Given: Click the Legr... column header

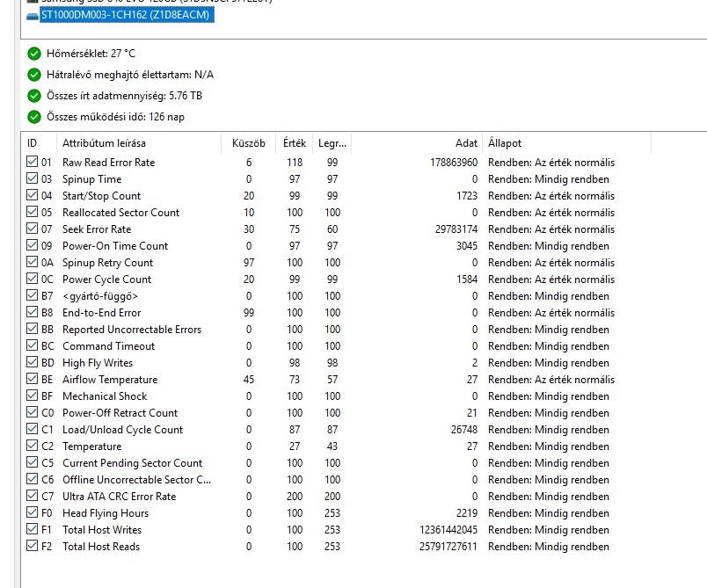Looking at the screenshot, I should click(x=332, y=143).
